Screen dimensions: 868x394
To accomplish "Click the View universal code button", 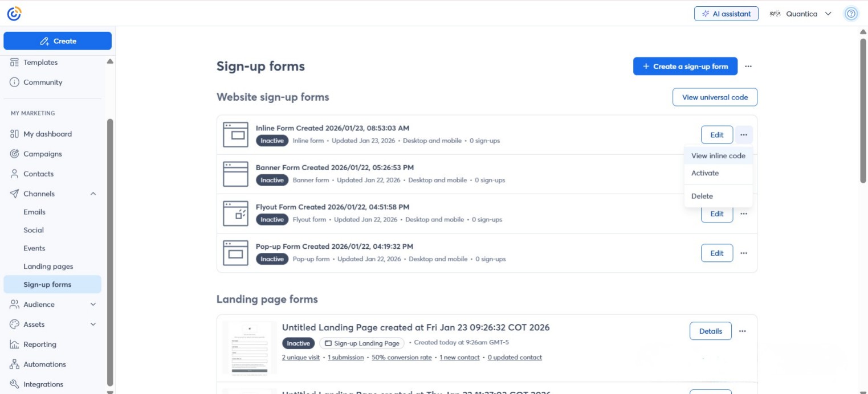I will 715,97.
